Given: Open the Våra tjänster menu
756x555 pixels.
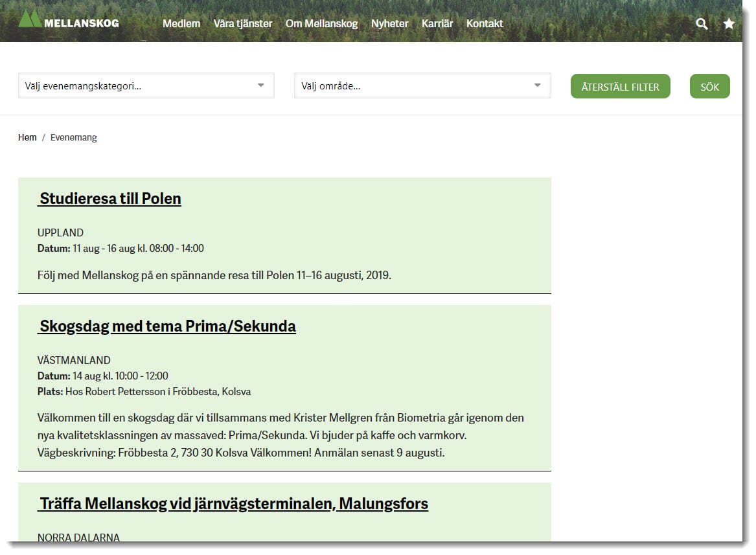Looking at the screenshot, I should click(x=243, y=23).
